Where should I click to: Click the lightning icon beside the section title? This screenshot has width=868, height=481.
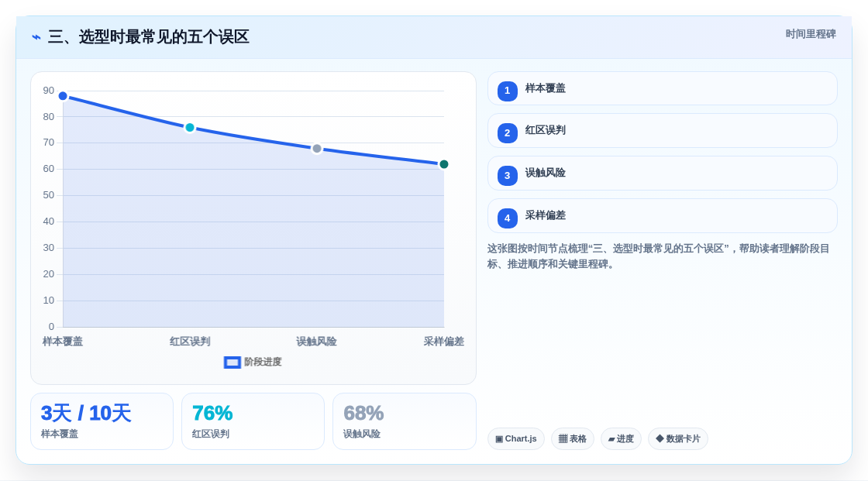click(36, 37)
